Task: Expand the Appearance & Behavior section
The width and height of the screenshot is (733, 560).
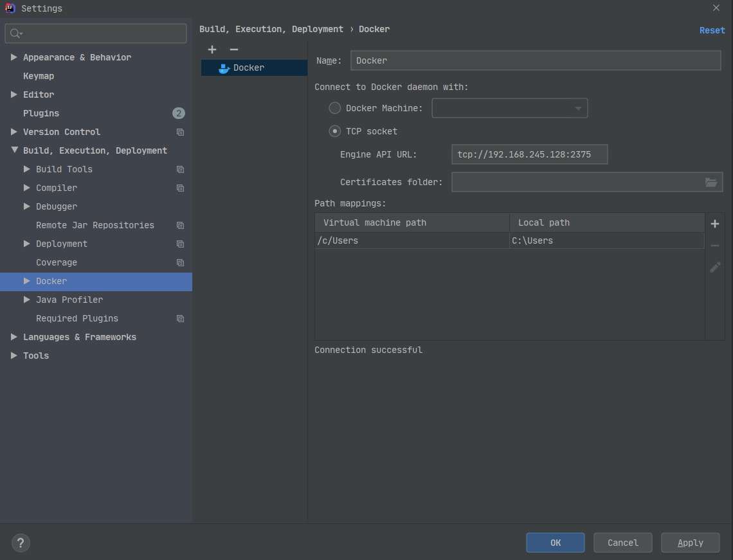Action: pyautogui.click(x=14, y=57)
